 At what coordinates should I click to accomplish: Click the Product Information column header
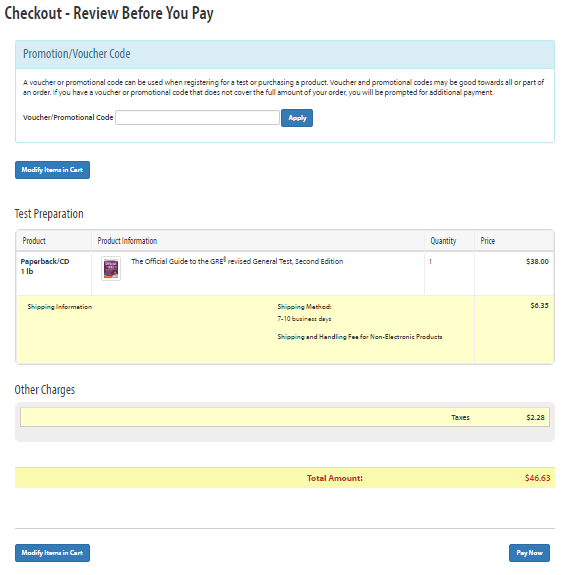pyautogui.click(x=127, y=241)
